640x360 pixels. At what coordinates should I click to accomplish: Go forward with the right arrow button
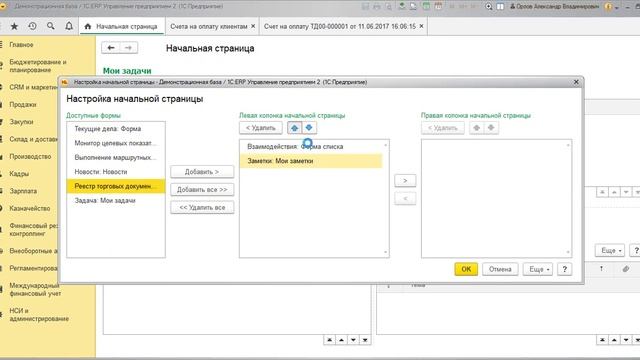[128, 48]
